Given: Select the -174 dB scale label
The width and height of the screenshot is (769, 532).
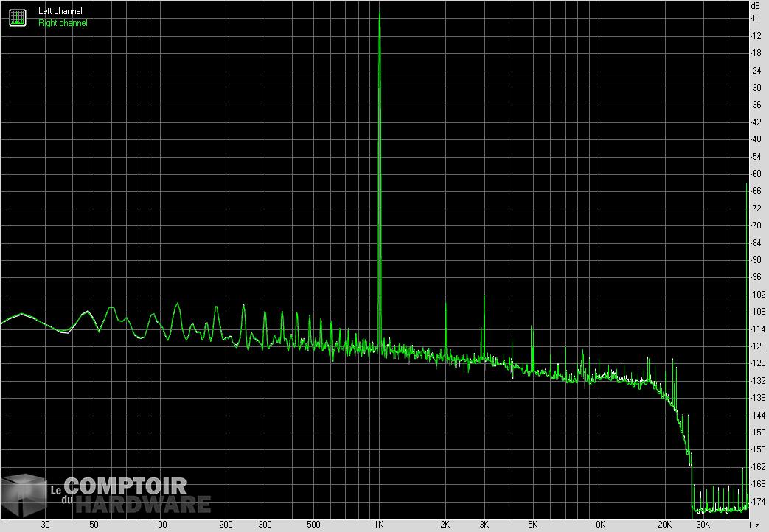Looking at the screenshot, I should coord(756,502).
